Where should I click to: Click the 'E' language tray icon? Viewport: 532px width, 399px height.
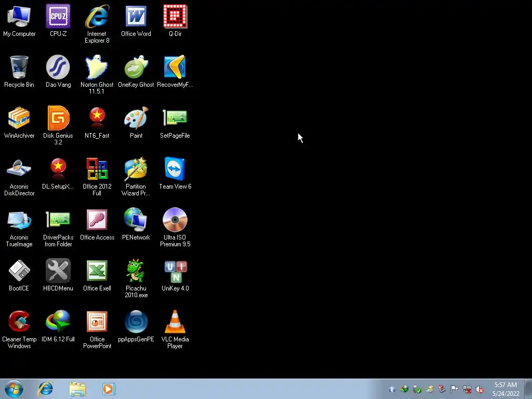(392, 390)
